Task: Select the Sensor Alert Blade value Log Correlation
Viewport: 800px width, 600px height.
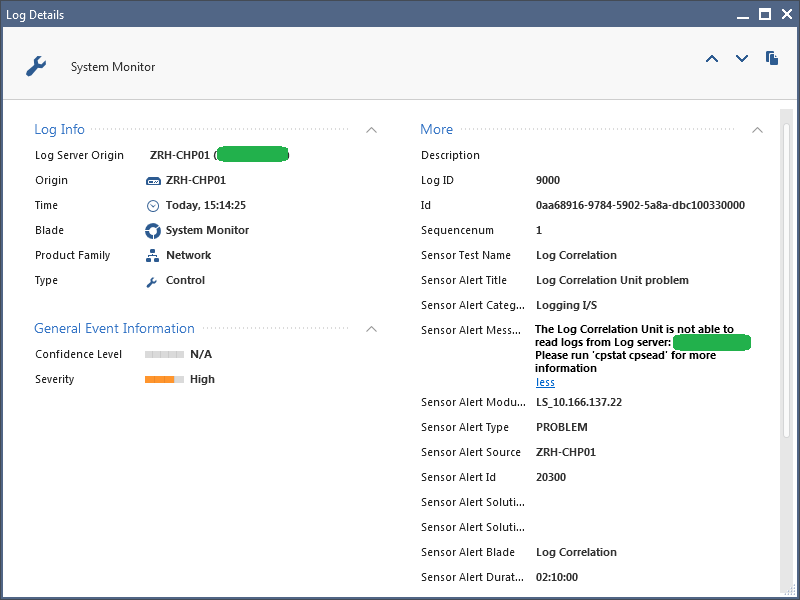Action: pos(577,552)
